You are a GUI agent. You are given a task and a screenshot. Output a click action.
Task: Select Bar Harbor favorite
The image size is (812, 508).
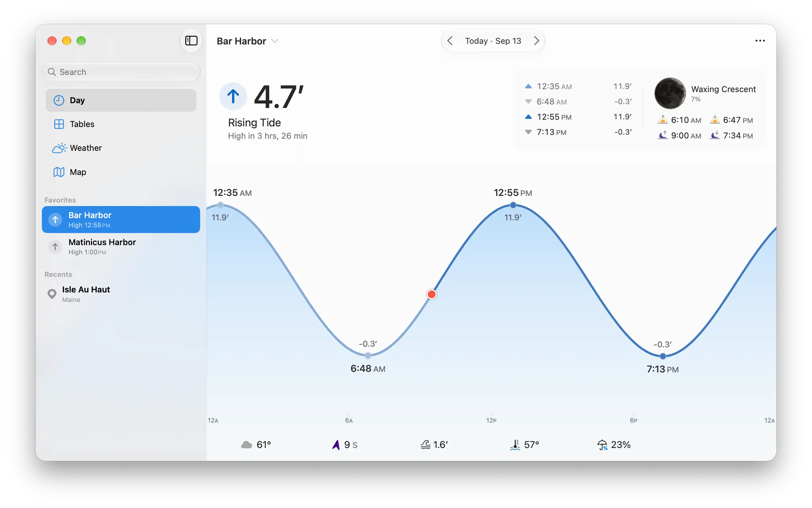click(x=121, y=219)
